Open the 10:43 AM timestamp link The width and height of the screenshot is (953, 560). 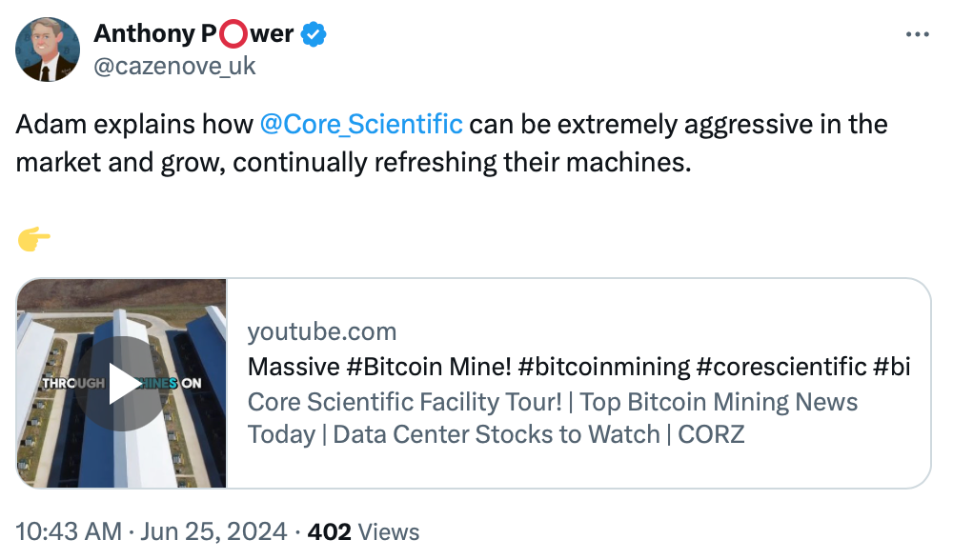[69, 531]
